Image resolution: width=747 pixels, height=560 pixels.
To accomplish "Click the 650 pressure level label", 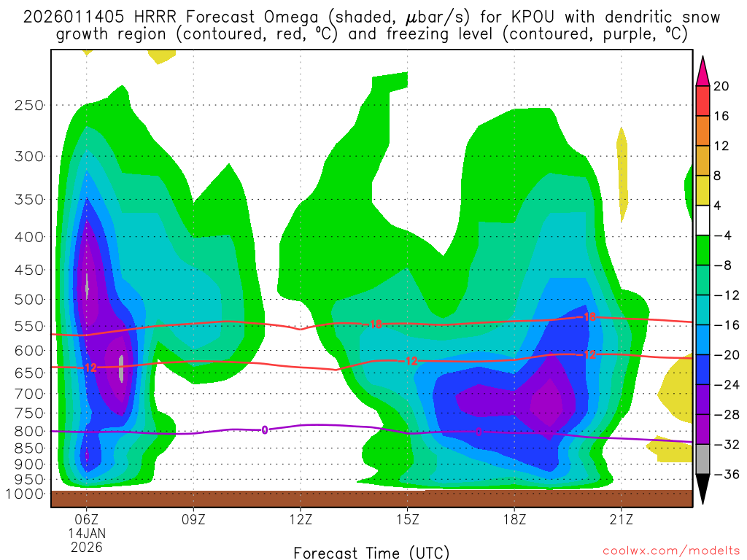I will tap(29, 373).
